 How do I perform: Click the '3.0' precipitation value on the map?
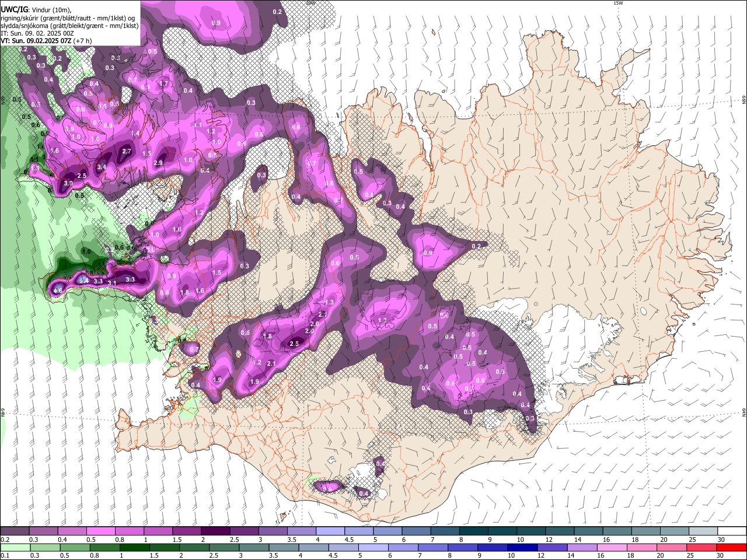(x=68, y=183)
